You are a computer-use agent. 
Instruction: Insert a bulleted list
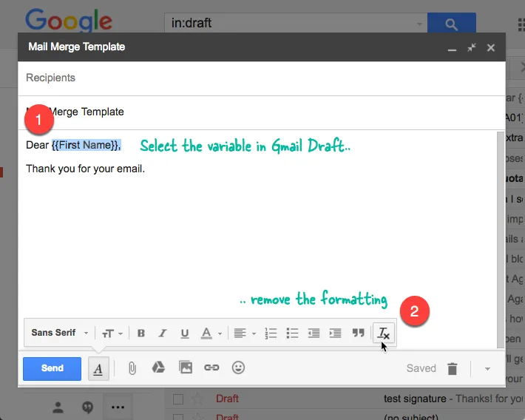(292, 333)
